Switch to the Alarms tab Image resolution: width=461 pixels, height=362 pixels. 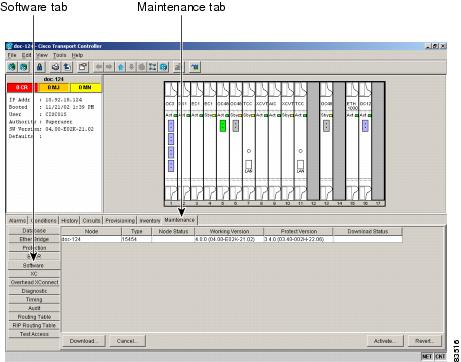(17, 220)
